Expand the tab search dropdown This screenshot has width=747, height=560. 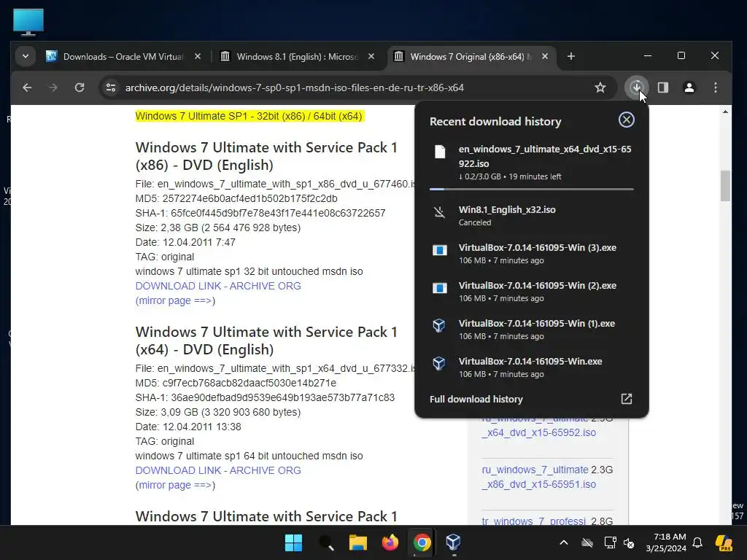26,57
